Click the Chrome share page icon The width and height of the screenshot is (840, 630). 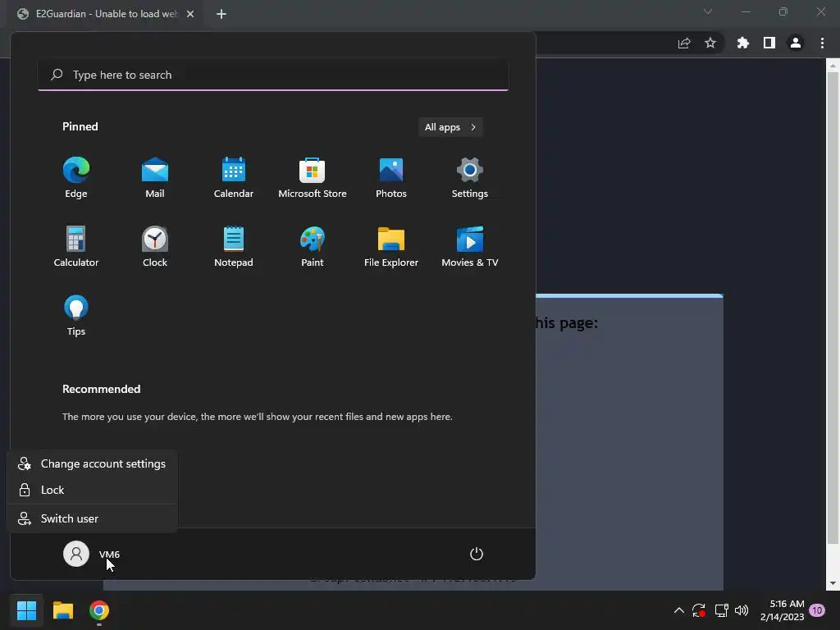[684, 43]
